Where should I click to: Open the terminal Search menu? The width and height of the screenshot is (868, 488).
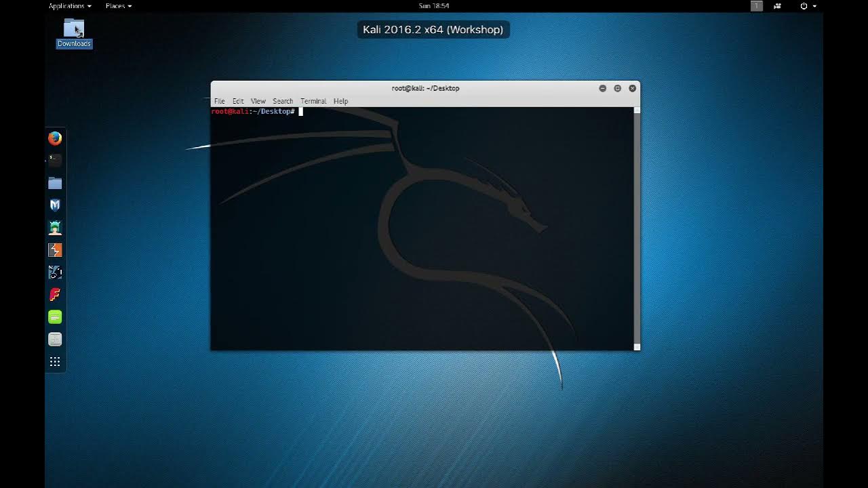tap(283, 101)
